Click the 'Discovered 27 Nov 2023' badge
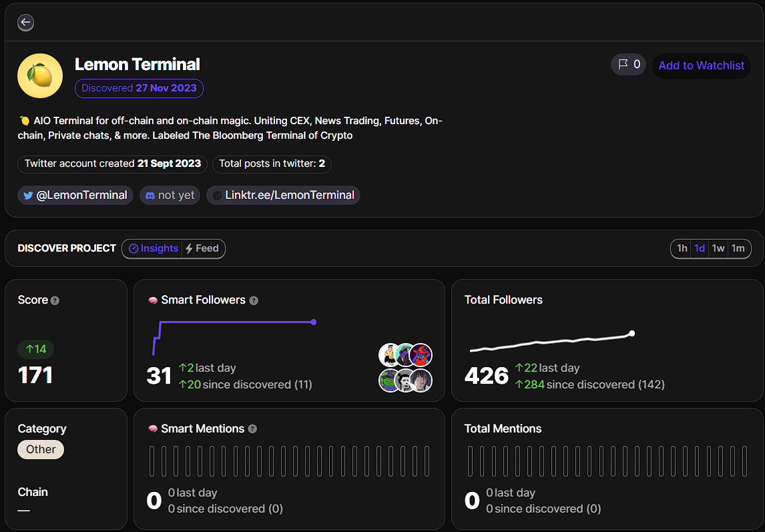The height and width of the screenshot is (532, 765). [x=139, y=88]
